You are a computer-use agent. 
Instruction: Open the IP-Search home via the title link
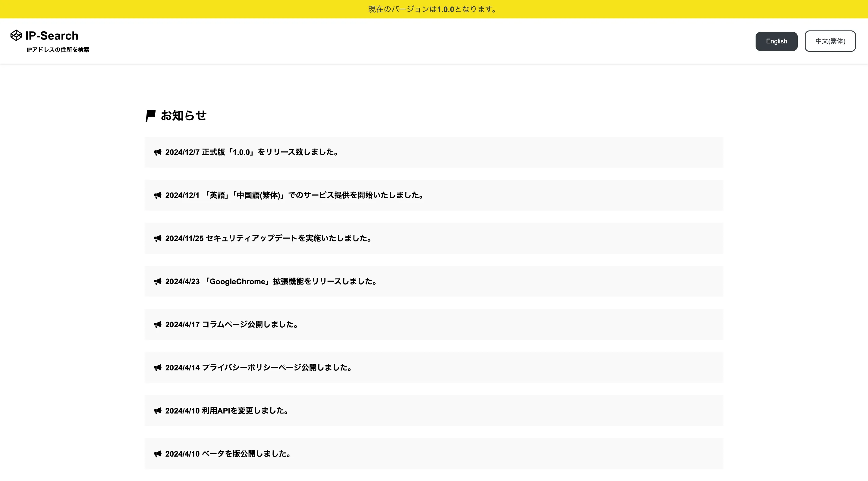coord(52,35)
